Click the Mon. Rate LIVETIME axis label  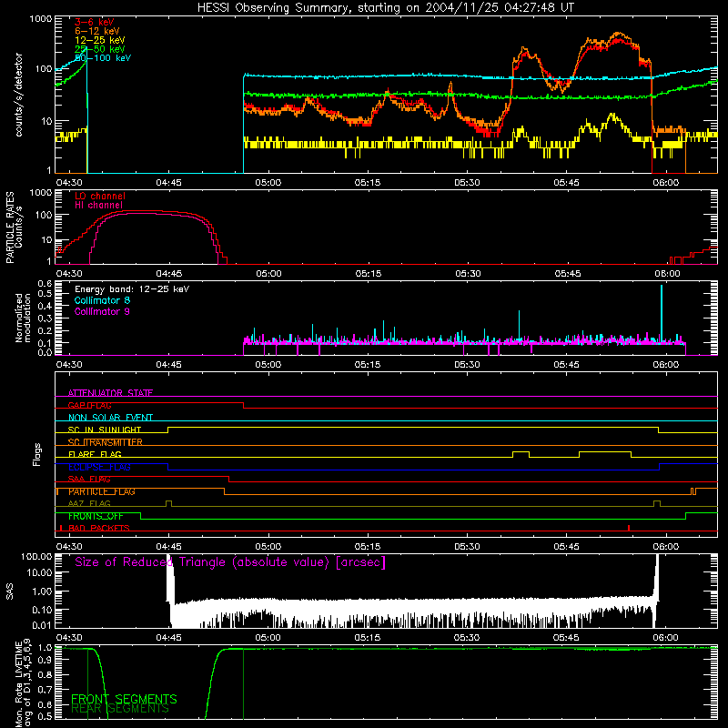coord(24,684)
